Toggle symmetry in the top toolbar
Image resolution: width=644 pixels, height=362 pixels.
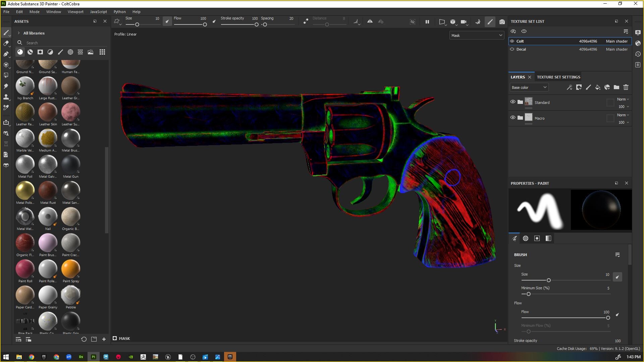[x=370, y=21]
